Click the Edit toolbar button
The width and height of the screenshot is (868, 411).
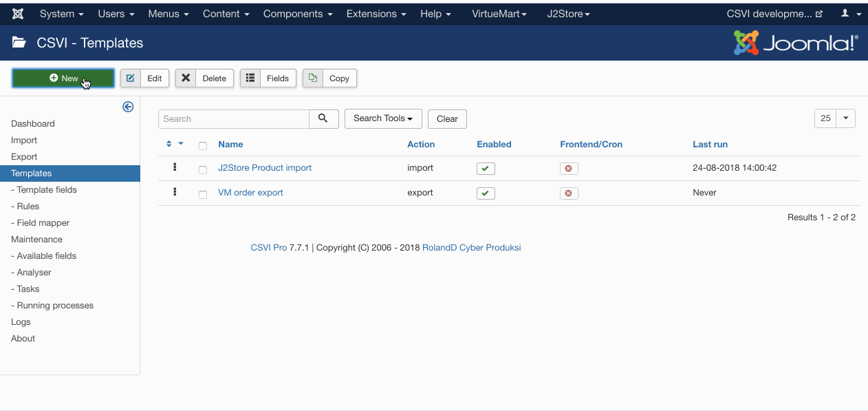coord(144,78)
